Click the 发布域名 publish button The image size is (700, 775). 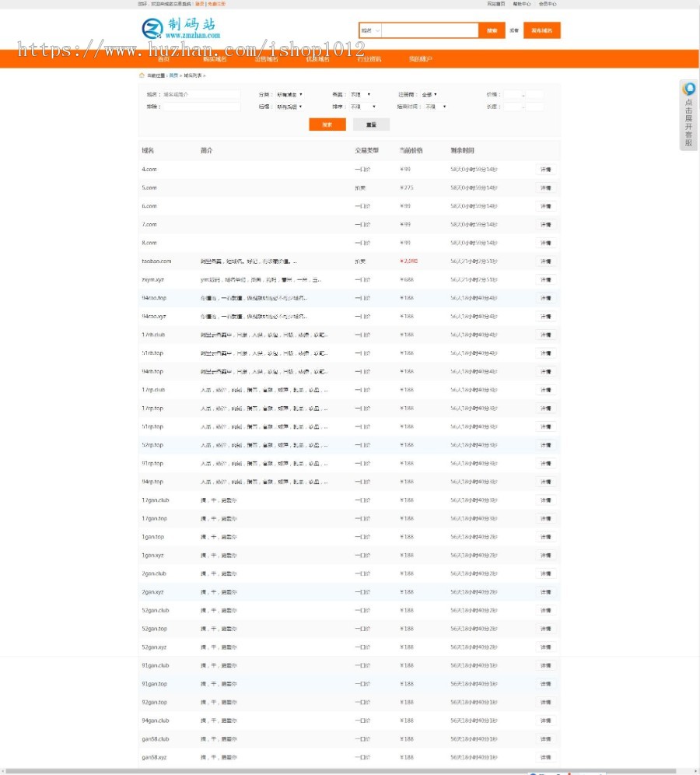(x=542, y=30)
